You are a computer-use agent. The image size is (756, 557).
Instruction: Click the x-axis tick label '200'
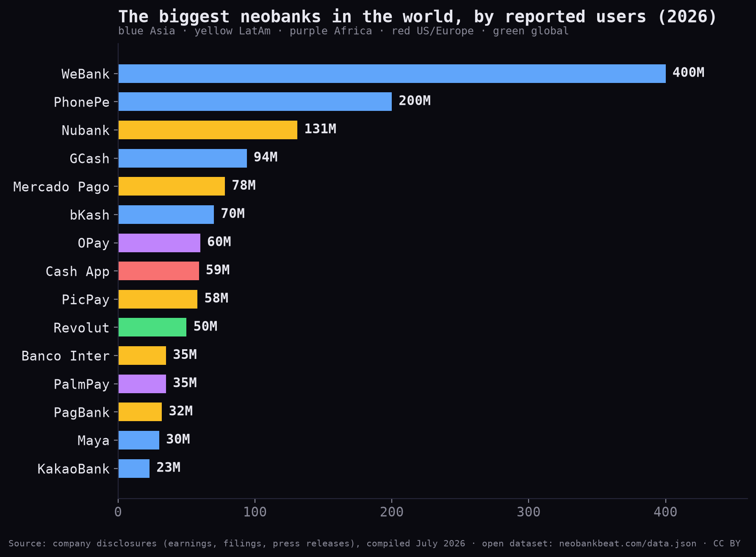[x=392, y=512]
